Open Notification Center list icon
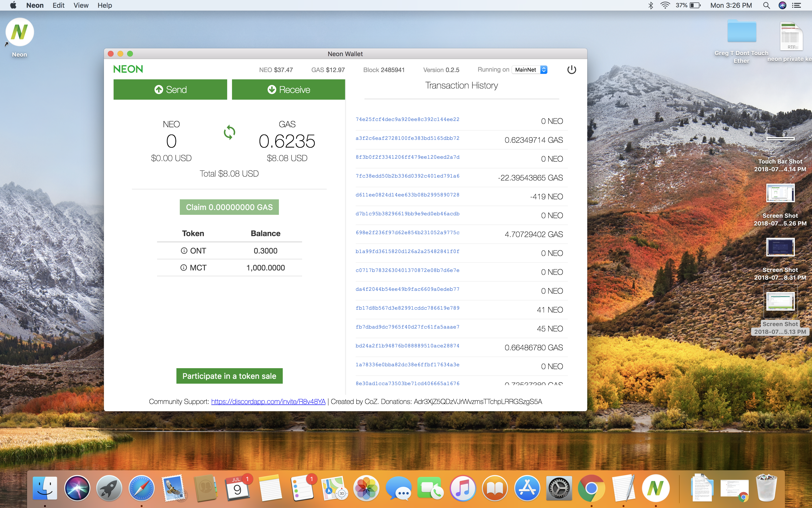The width and height of the screenshot is (812, 508). tap(797, 5)
